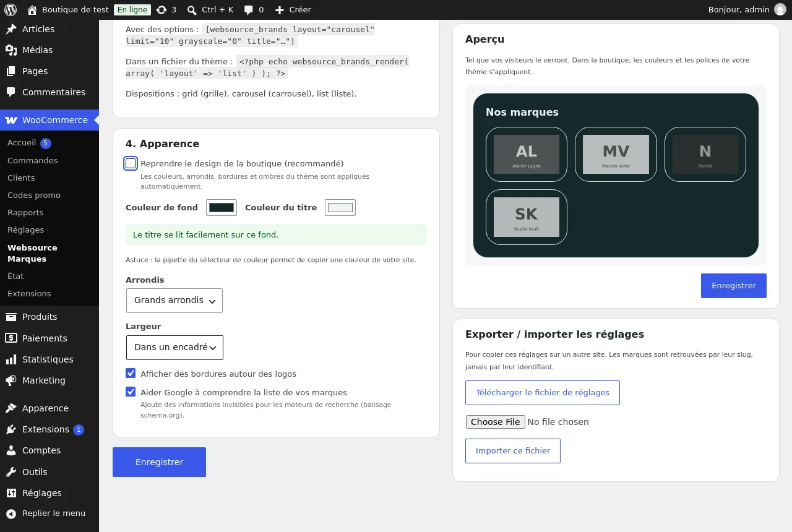Open the Commandes submenu item
The width and height of the screenshot is (792, 532).
tap(33, 160)
